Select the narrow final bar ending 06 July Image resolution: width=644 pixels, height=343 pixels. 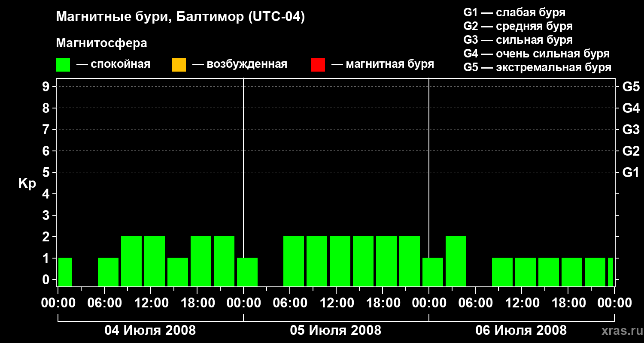click(611, 272)
